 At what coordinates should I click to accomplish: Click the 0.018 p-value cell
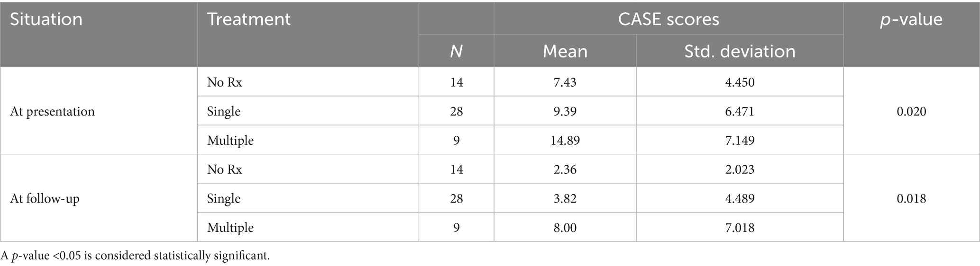(911, 199)
